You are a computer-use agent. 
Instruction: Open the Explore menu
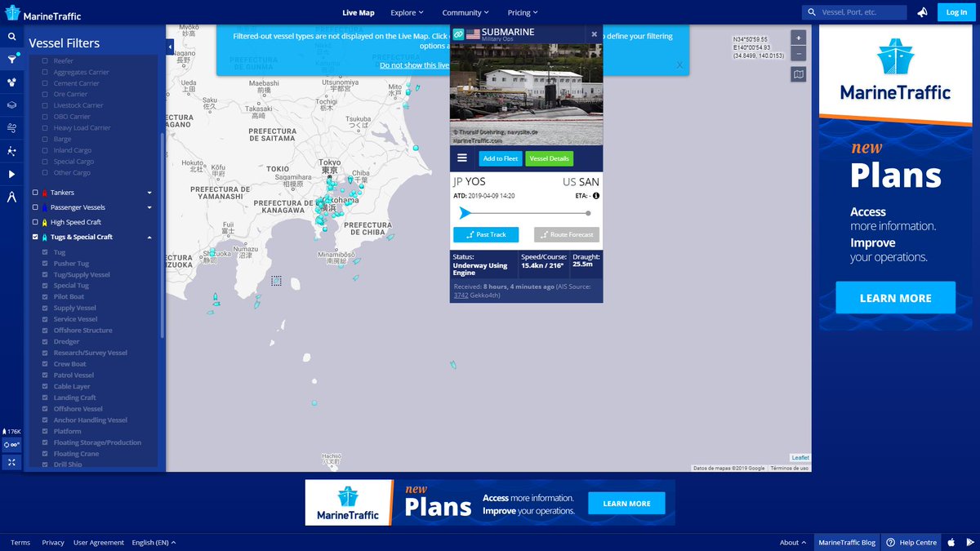click(x=407, y=12)
